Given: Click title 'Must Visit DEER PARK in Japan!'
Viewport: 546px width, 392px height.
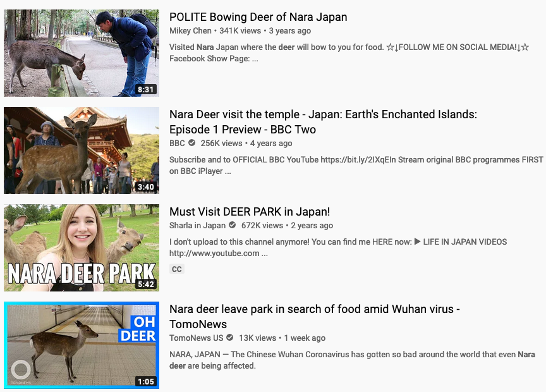Looking at the screenshot, I should click(250, 212).
